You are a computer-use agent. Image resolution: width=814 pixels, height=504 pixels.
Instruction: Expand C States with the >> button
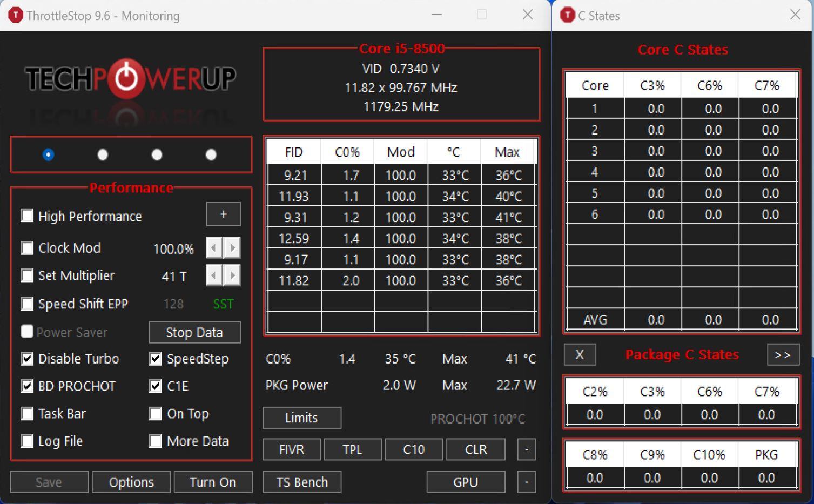click(x=783, y=354)
